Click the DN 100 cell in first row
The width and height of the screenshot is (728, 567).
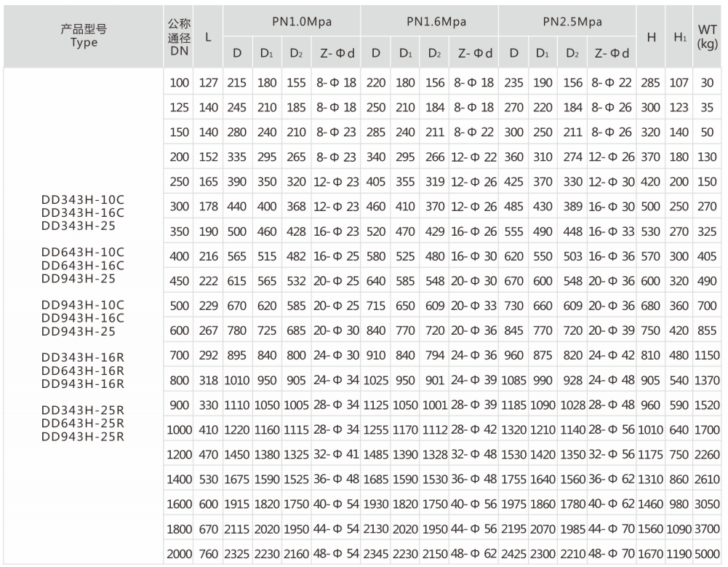click(179, 83)
